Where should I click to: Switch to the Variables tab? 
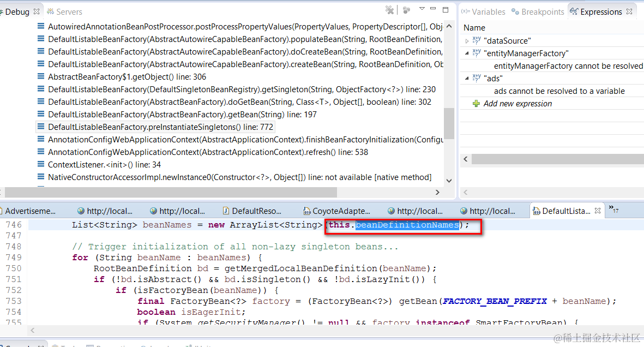[x=484, y=12]
